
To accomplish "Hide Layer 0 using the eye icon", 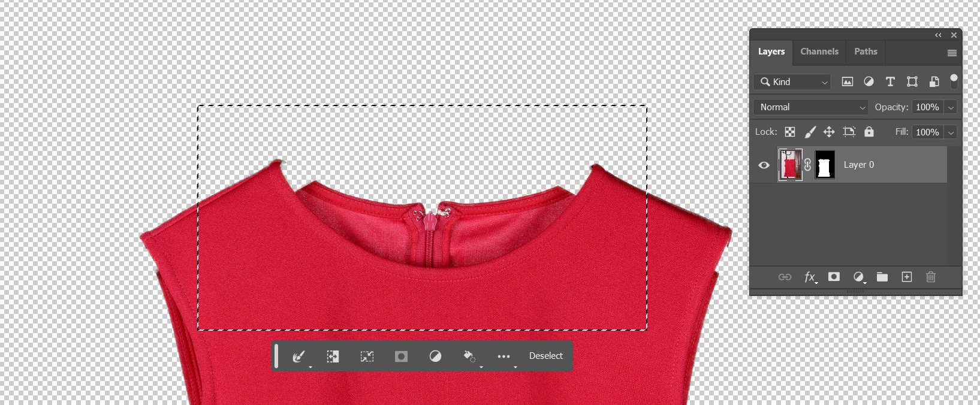I will [x=764, y=165].
